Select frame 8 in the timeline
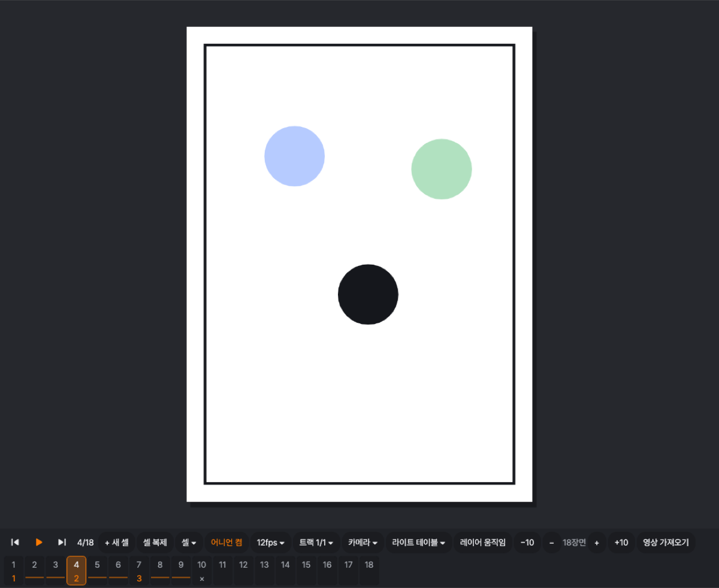Screen dimensions: 719x588 click(x=160, y=571)
